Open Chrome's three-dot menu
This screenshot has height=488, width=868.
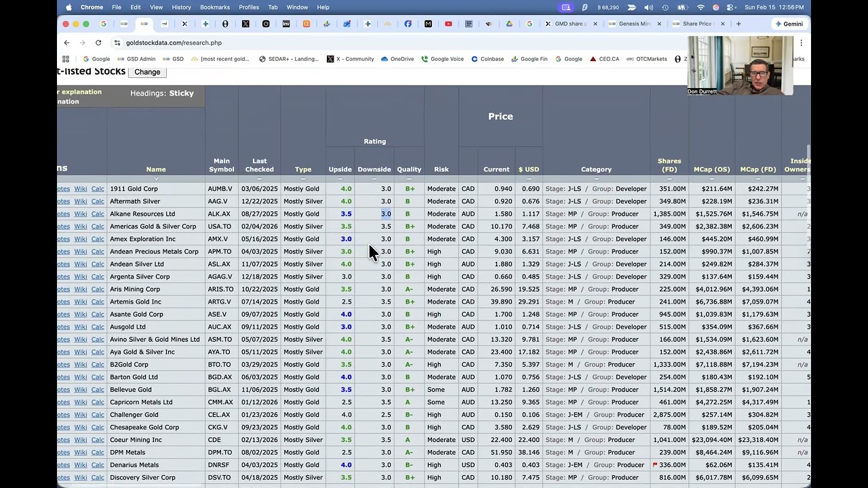[x=801, y=43]
